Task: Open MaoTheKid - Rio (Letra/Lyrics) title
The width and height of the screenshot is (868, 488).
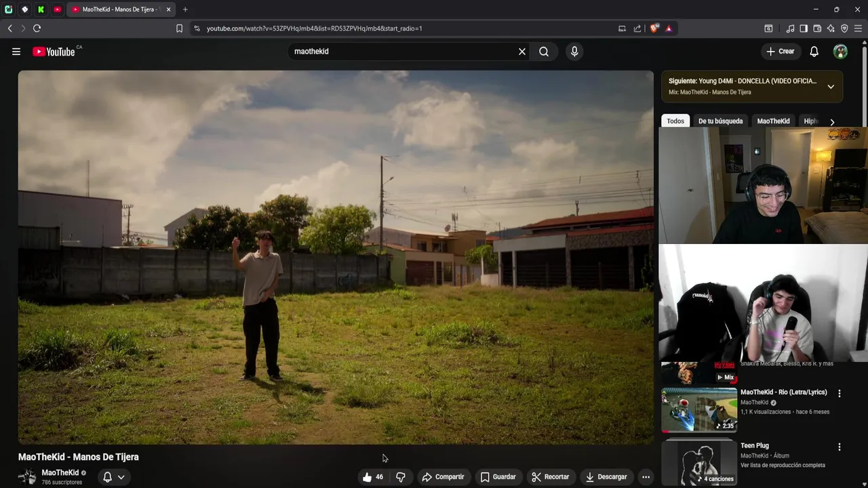Action: click(x=783, y=392)
